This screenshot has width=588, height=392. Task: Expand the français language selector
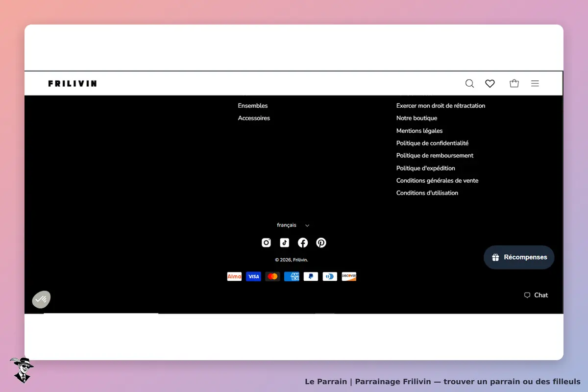(293, 225)
